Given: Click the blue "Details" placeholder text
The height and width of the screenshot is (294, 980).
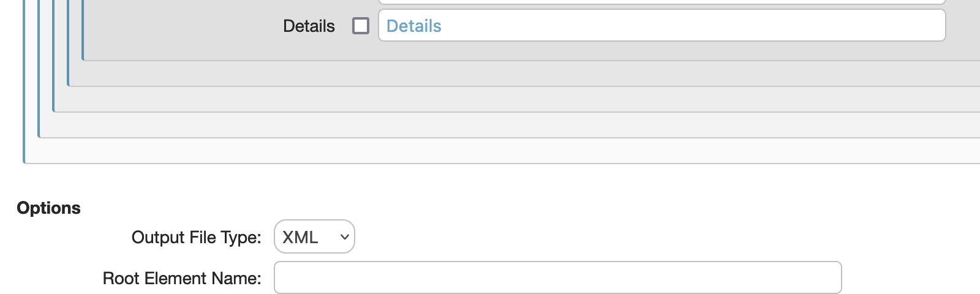Looking at the screenshot, I should pos(414,26).
